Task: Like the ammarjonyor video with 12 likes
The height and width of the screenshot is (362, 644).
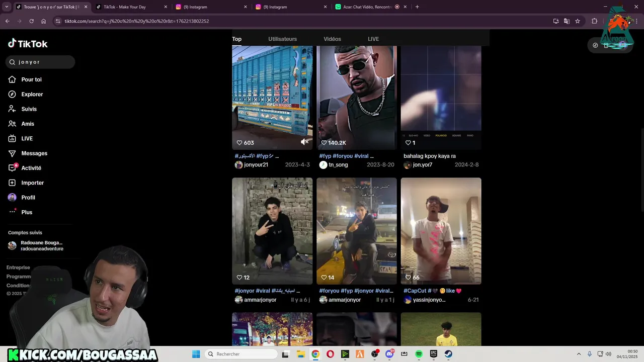Action: 239,278
